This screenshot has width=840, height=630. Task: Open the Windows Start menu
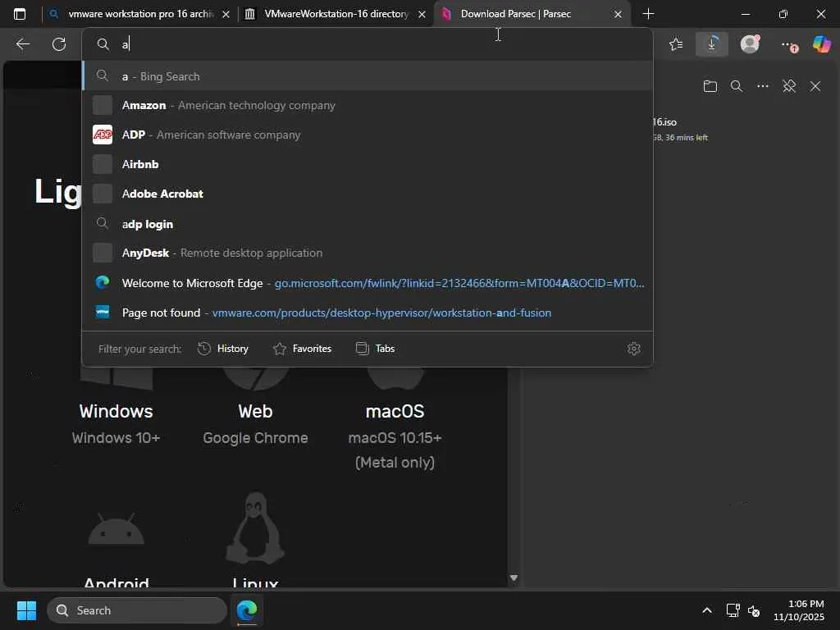coord(26,610)
